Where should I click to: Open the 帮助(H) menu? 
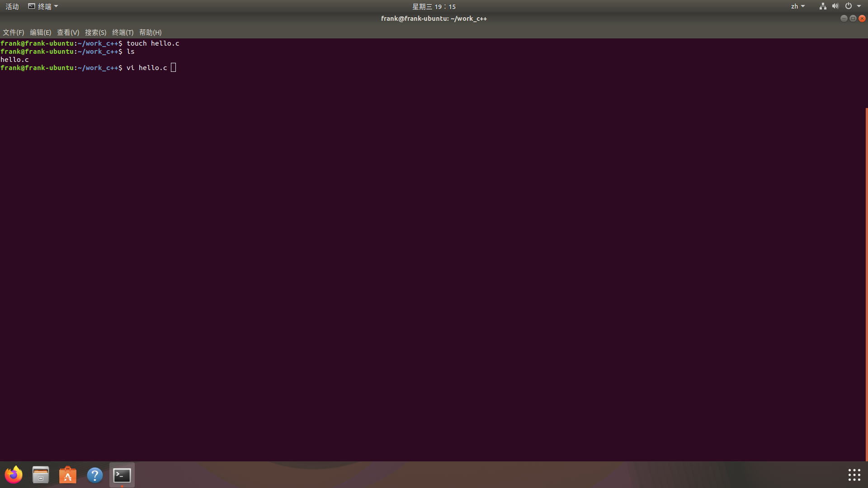tap(150, 33)
